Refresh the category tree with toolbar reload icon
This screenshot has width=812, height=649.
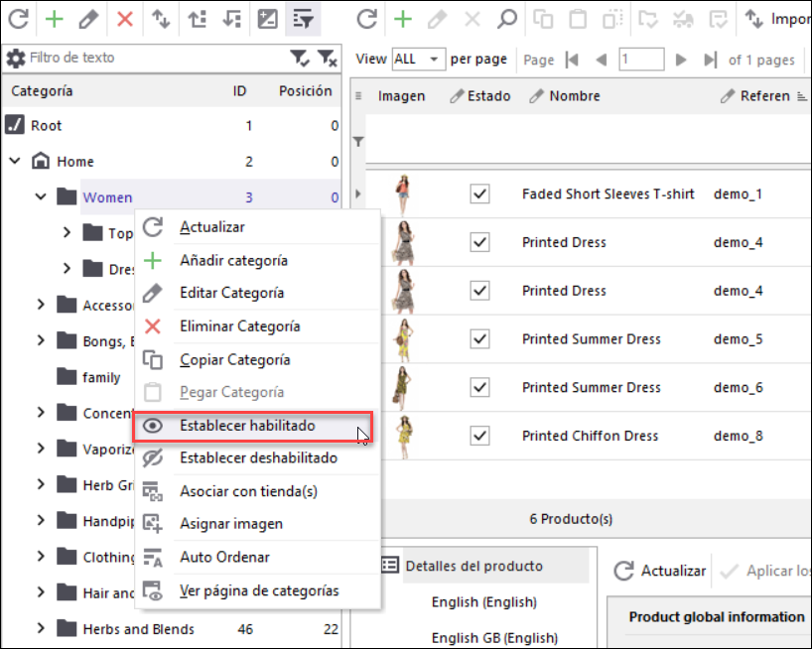tap(19, 19)
